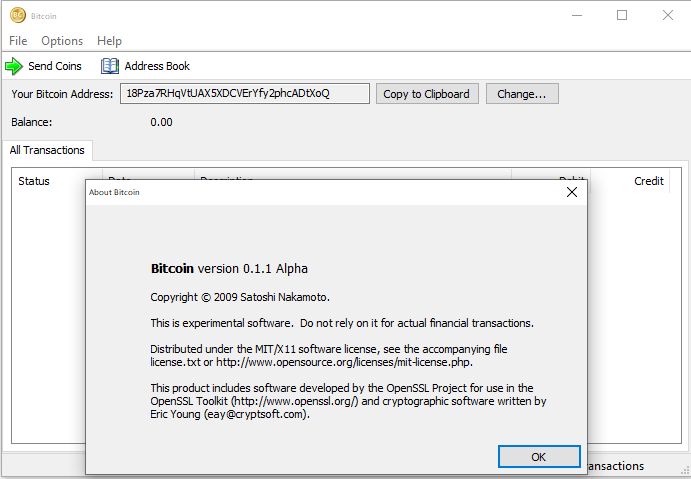Click Copy to Clipboard button

point(427,94)
